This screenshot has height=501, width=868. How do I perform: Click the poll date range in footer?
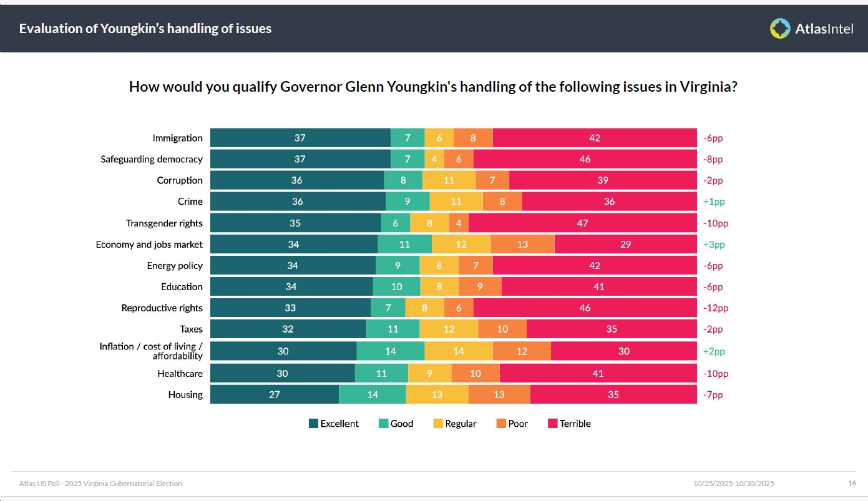pos(733,484)
